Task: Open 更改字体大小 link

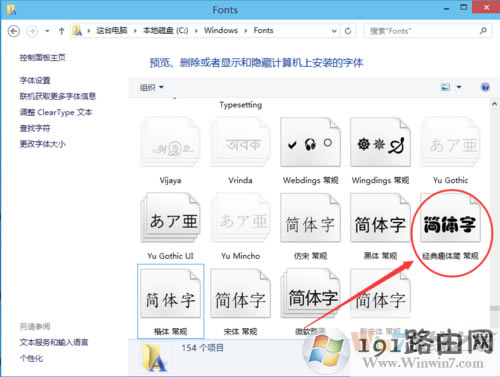Action: point(43,144)
